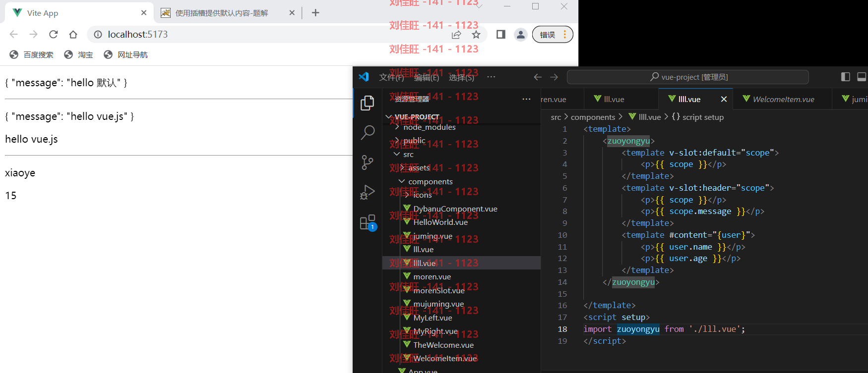
Task: Switch to the 使用插槽提供默认内容 tab
Action: tap(228, 13)
